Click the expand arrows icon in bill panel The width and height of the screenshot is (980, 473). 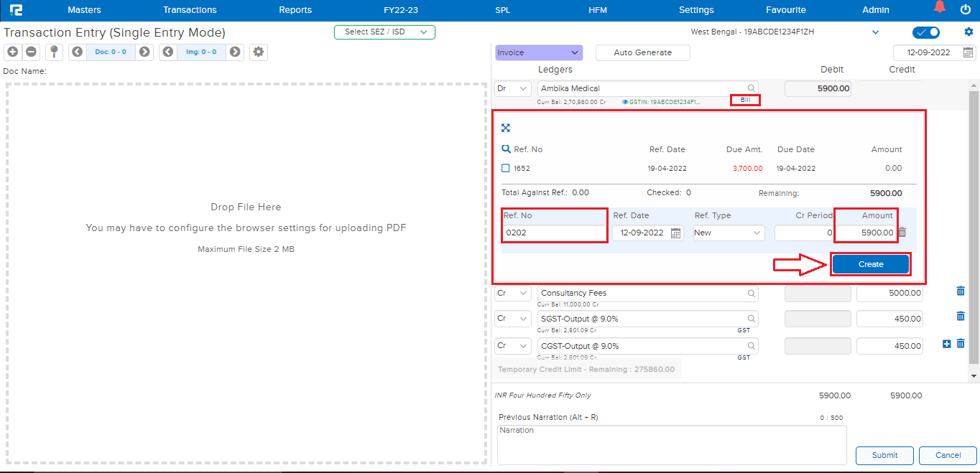506,128
